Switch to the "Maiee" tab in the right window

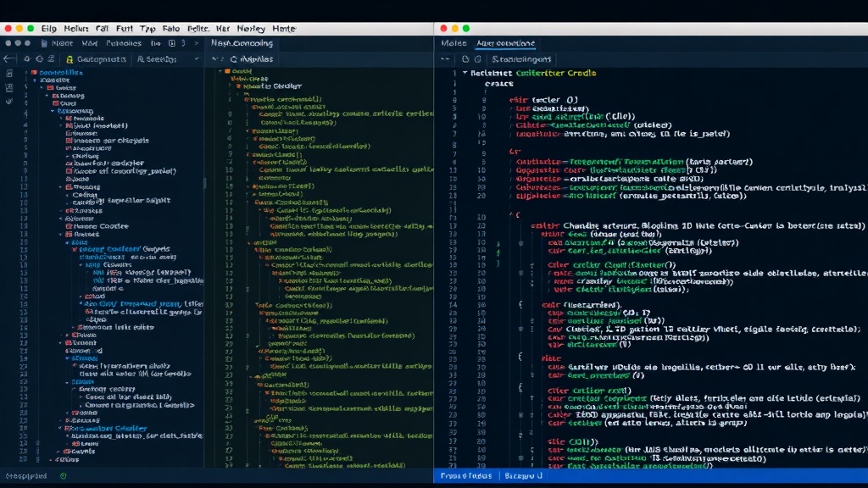[454, 43]
